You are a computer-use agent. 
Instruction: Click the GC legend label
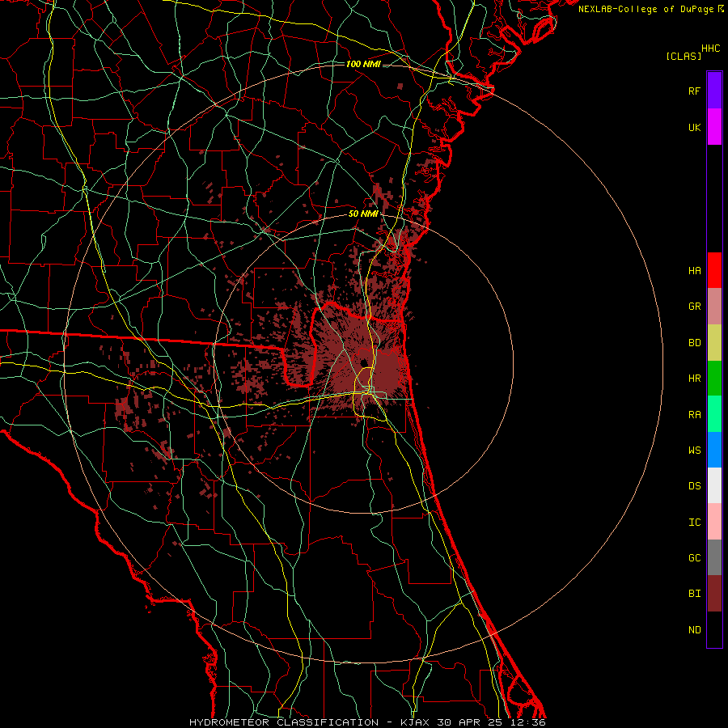695,557
